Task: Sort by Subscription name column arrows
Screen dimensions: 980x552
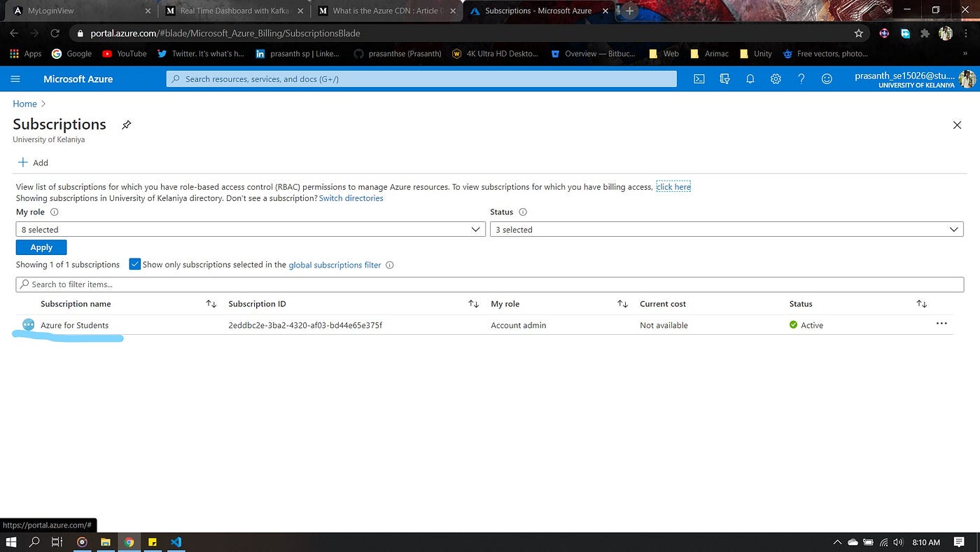Action: point(211,304)
